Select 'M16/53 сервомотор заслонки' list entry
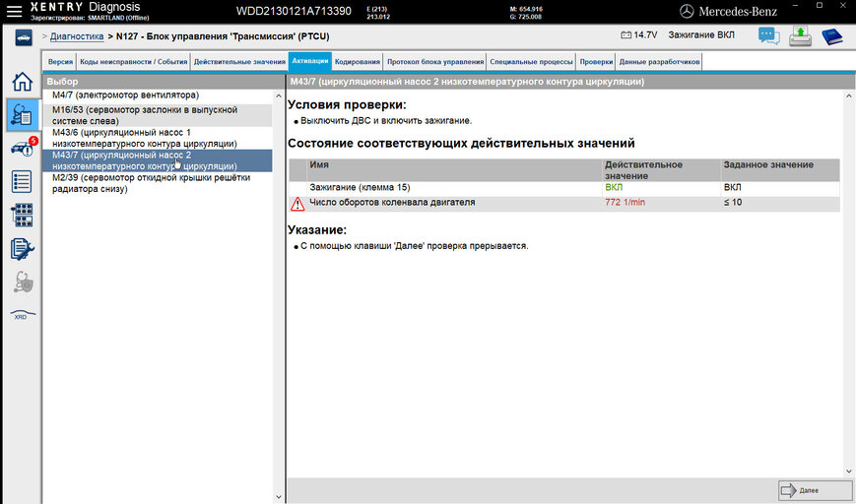856x504 pixels. pyautogui.click(x=158, y=115)
